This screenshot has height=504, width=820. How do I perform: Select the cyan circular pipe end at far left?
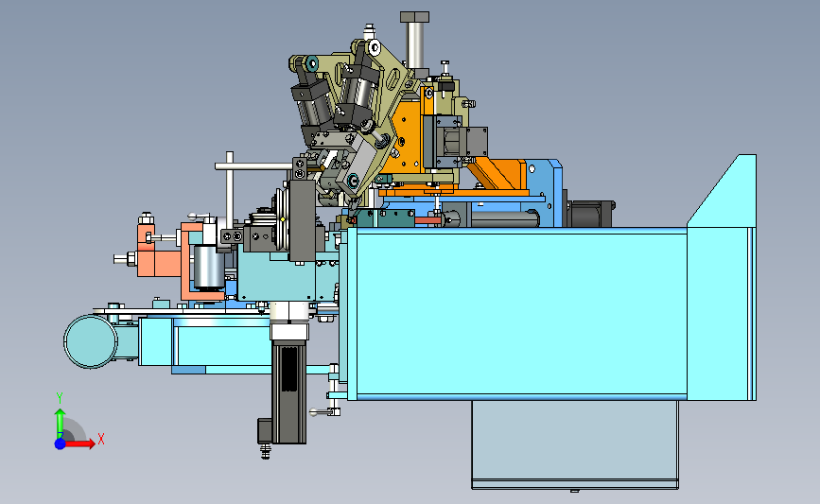91,342
